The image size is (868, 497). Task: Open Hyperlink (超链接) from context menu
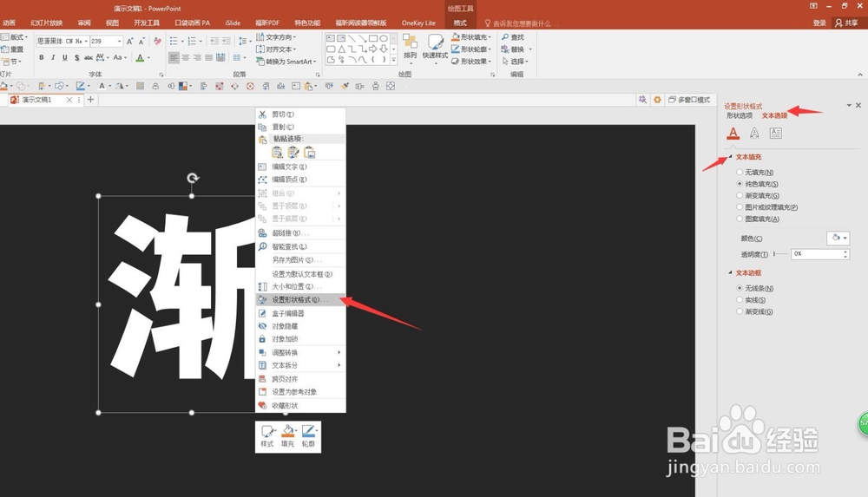[300, 233]
